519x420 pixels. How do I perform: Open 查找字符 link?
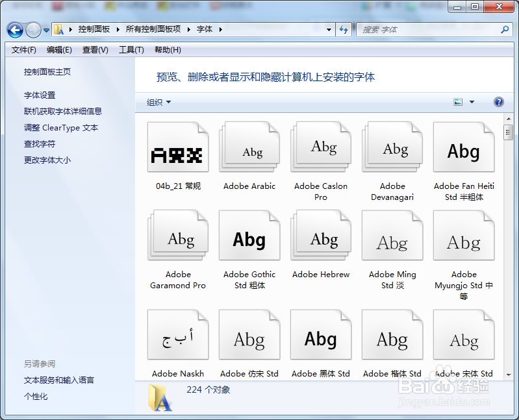[40, 144]
